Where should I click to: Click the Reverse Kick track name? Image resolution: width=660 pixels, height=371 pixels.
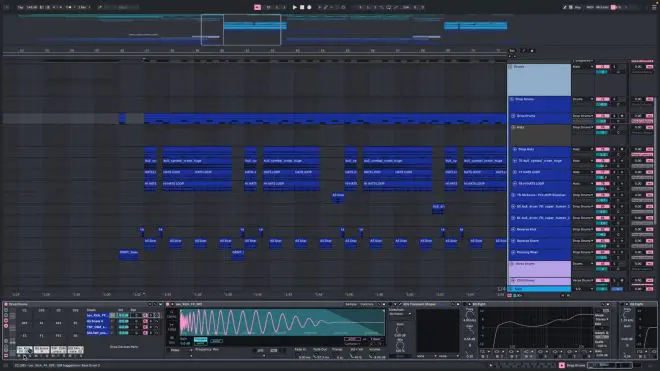pyautogui.click(x=526, y=230)
